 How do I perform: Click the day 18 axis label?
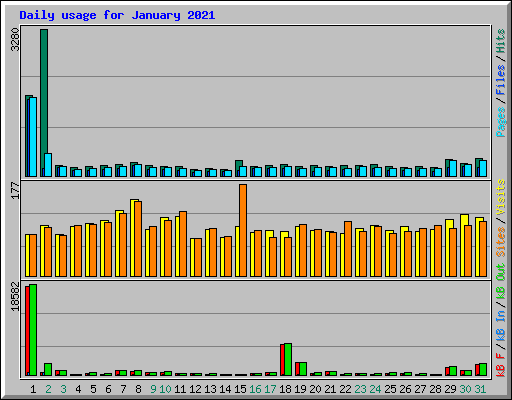point(285,389)
